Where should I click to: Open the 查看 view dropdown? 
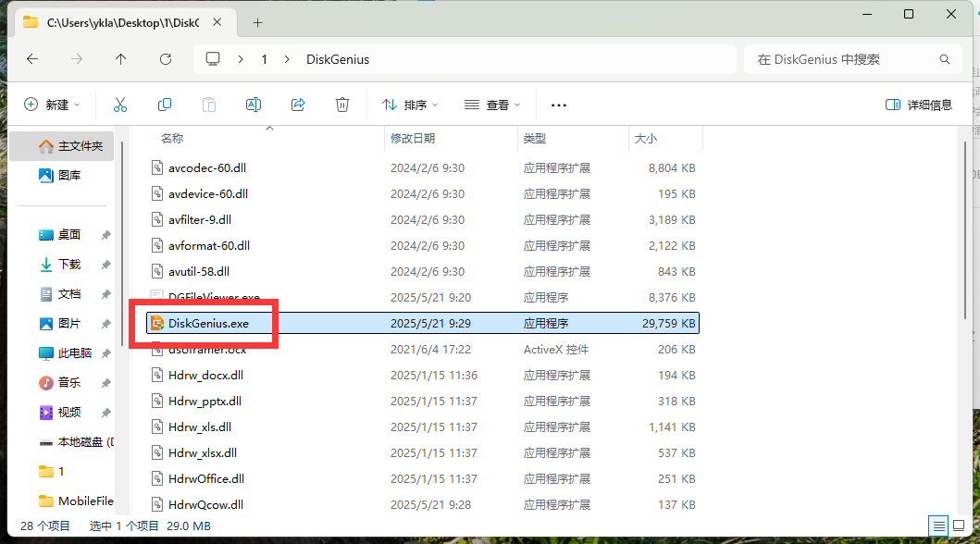tap(492, 105)
